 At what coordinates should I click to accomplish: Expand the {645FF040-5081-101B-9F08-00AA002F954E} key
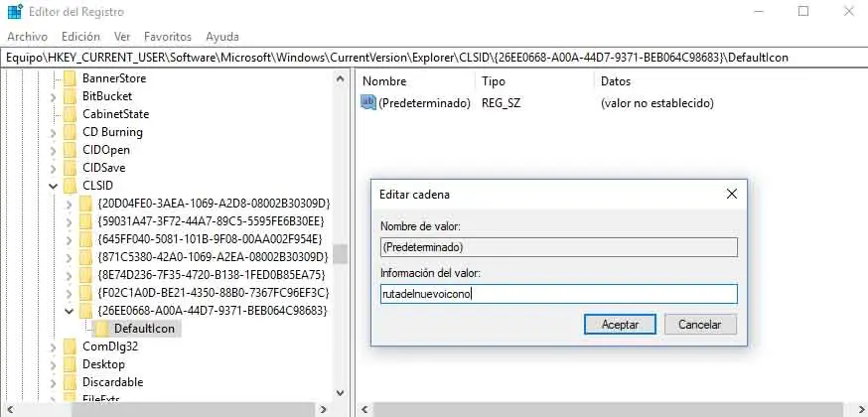70,240
